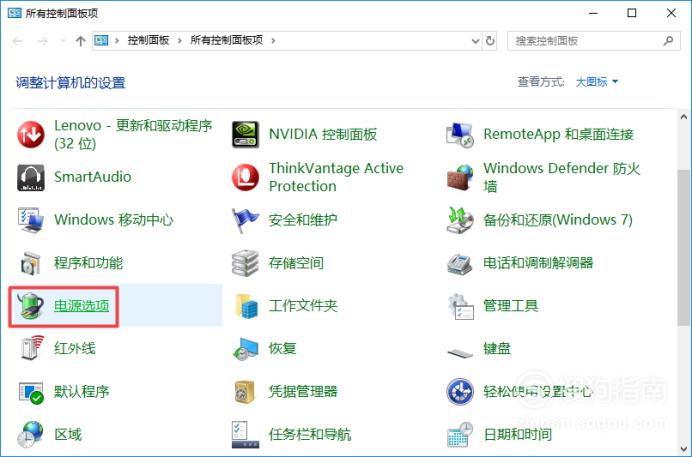This screenshot has height=457, width=692.
Task: Open the Keyboard (键盘) icon
Action: 460,353
